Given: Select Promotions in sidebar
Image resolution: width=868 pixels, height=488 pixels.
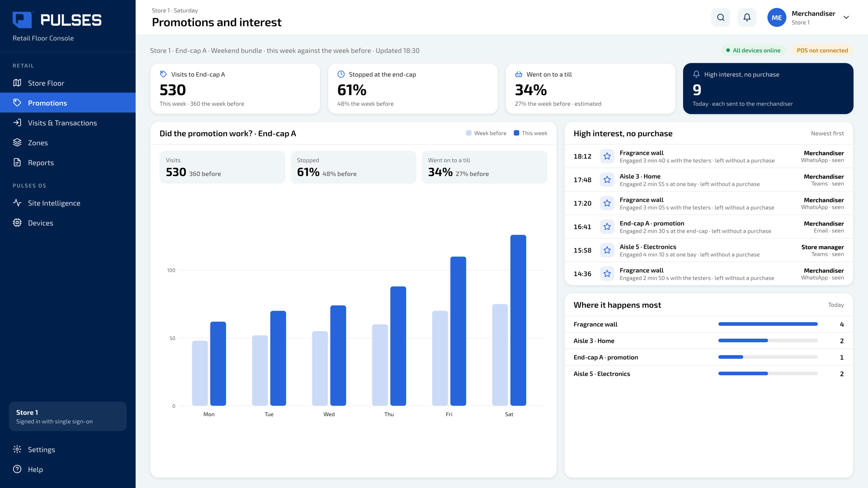Looking at the screenshot, I should tap(68, 103).
